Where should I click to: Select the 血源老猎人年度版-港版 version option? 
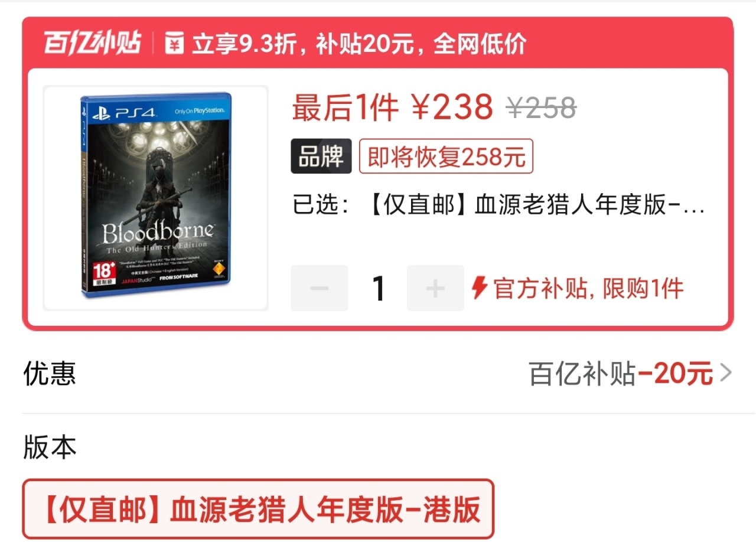point(258,509)
